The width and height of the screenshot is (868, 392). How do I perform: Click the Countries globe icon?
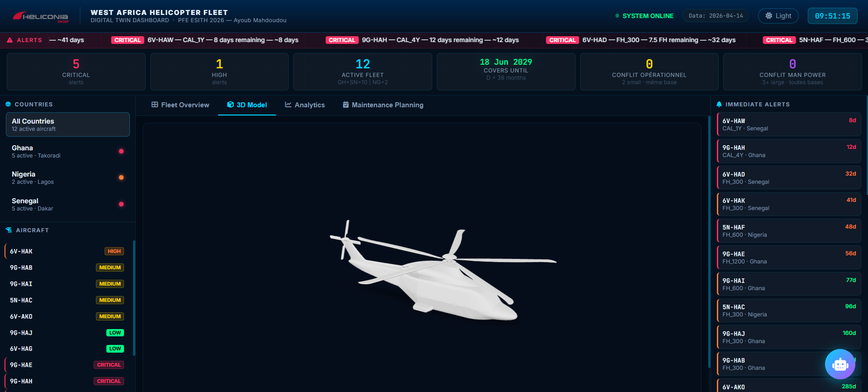(x=8, y=104)
